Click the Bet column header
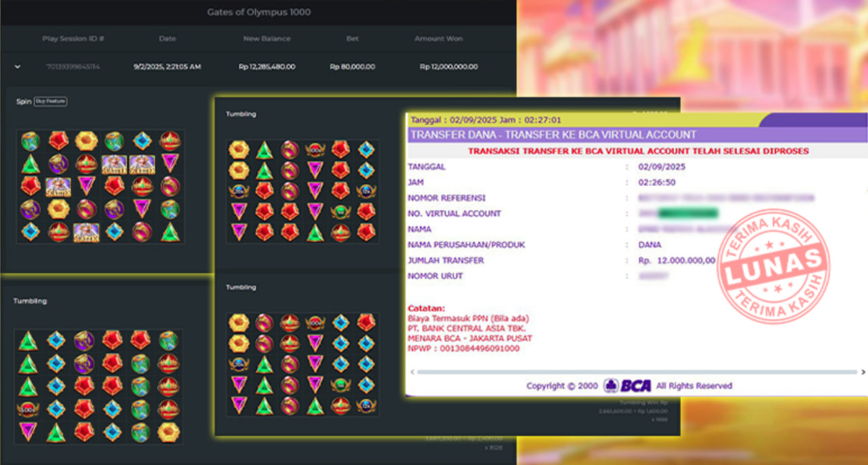Image resolution: width=868 pixels, height=465 pixels. [x=353, y=39]
